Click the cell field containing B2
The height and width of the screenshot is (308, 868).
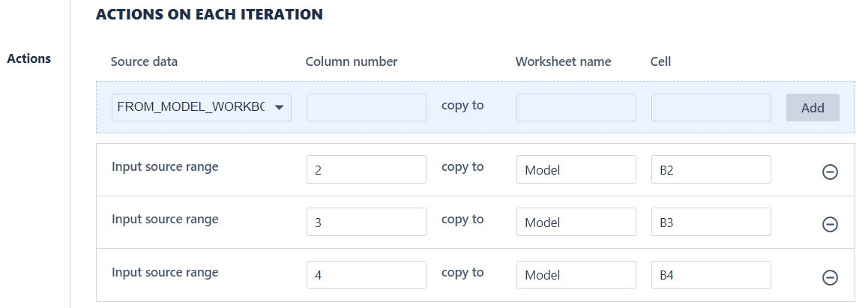[x=711, y=169]
